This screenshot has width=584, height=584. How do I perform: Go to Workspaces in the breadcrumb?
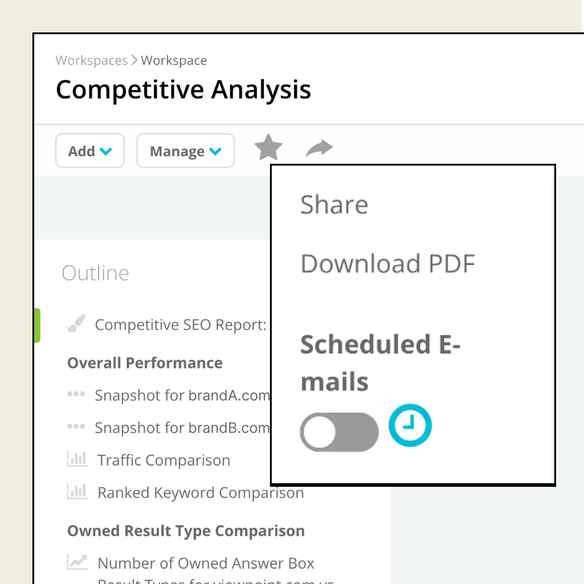[x=92, y=60]
